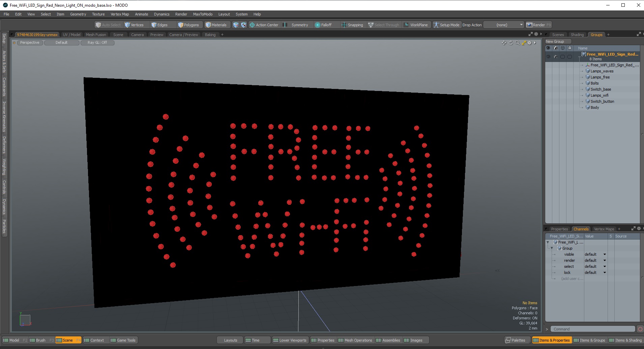Click the viewport pan/move control icon
The width and height of the screenshot is (644, 349).
[x=504, y=43]
